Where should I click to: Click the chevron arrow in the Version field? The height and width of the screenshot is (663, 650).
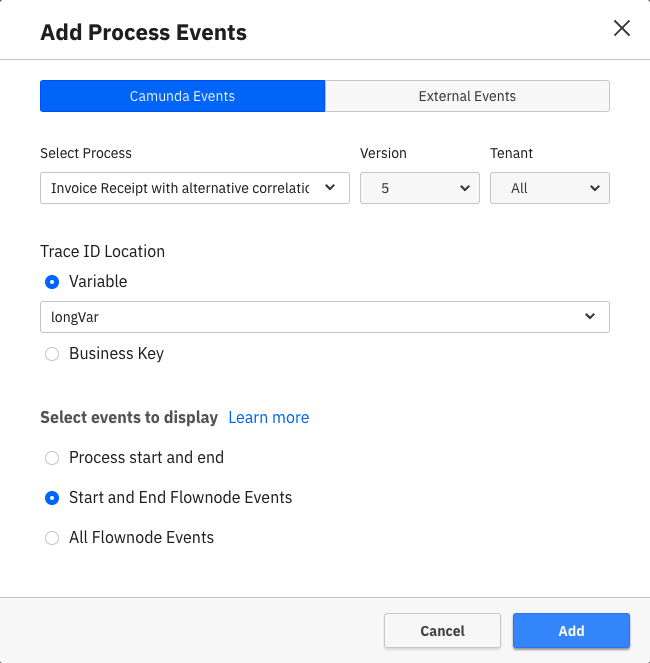coord(464,188)
